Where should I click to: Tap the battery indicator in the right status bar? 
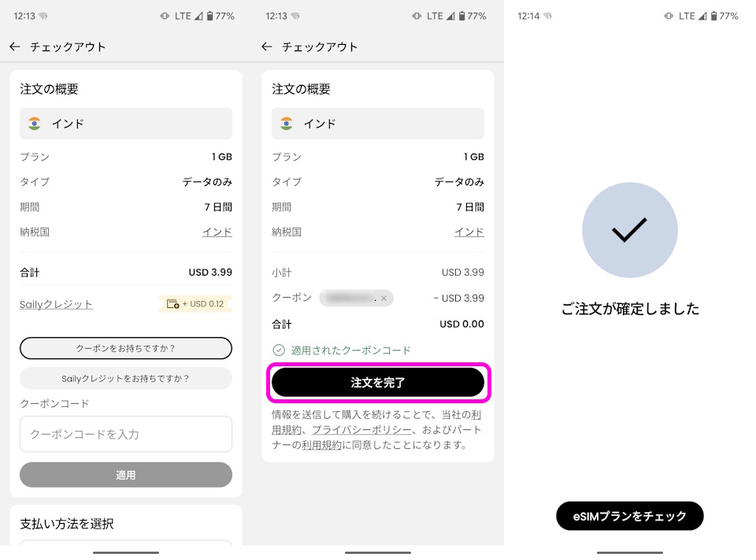[x=713, y=16]
